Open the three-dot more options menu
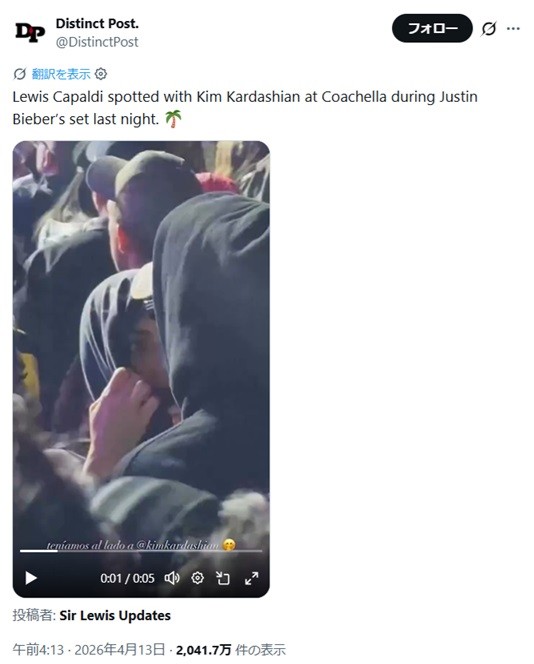The width and height of the screenshot is (534, 664). tap(513, 29)
